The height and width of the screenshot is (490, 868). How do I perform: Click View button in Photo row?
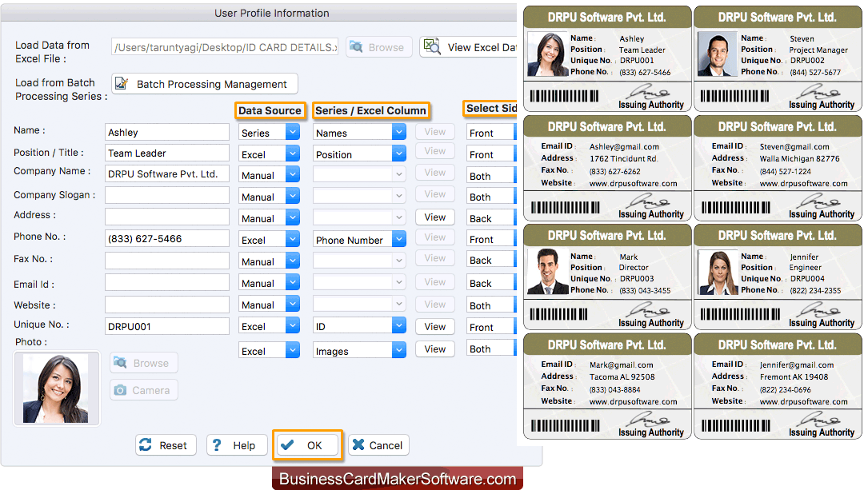pyautogui.click(x=435, y=349)
